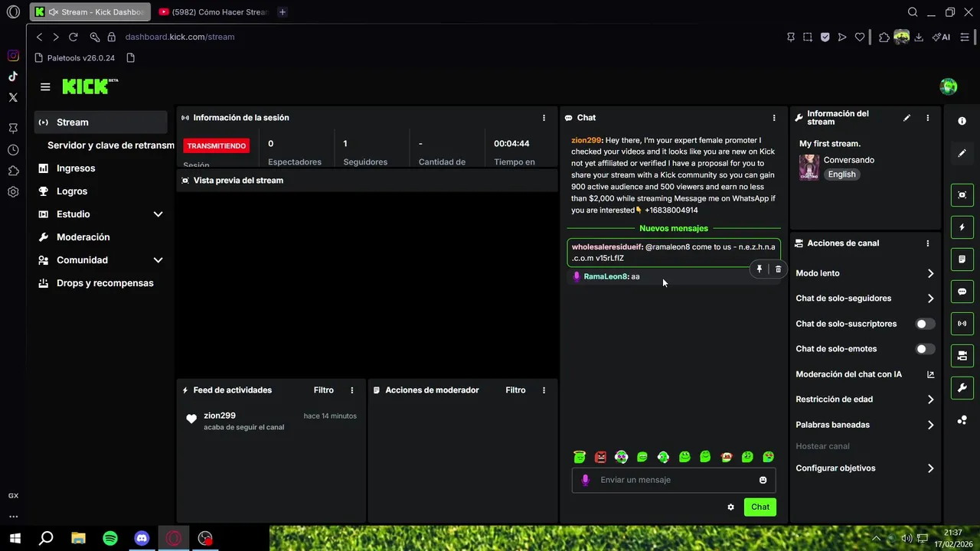
Task: Click the RamaLeon8 username in chat
Action: (605, 276)
